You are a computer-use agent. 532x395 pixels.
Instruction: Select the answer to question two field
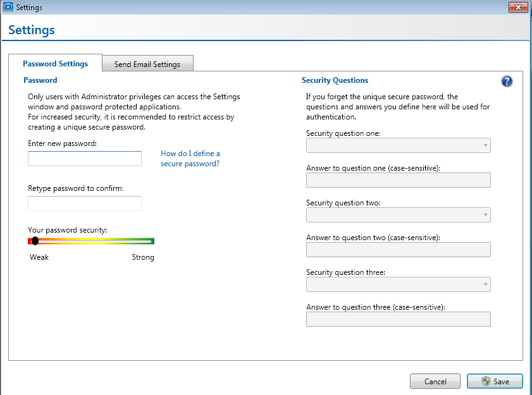tap(398, 250)
